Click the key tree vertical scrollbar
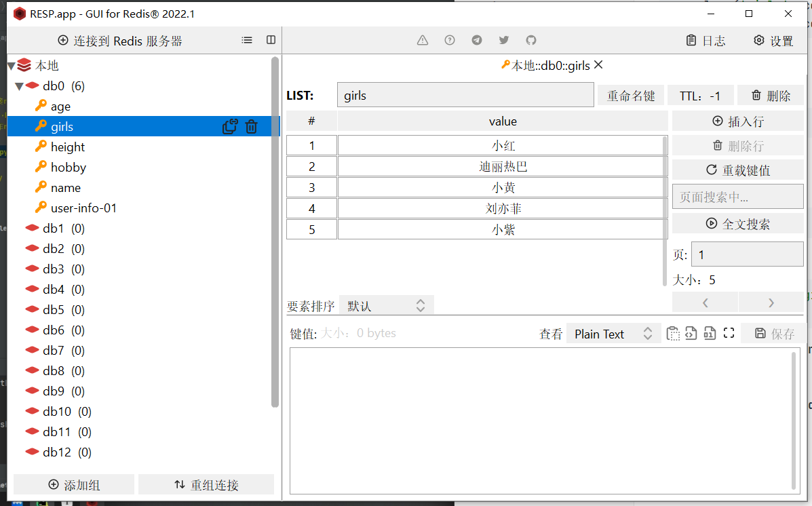This screenshot has width=812, height=506. tap(275, 232)
